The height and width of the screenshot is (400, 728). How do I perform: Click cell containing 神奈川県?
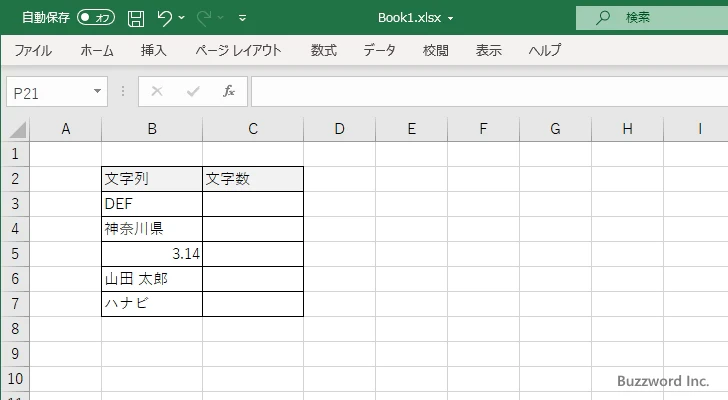click(152, 229)
